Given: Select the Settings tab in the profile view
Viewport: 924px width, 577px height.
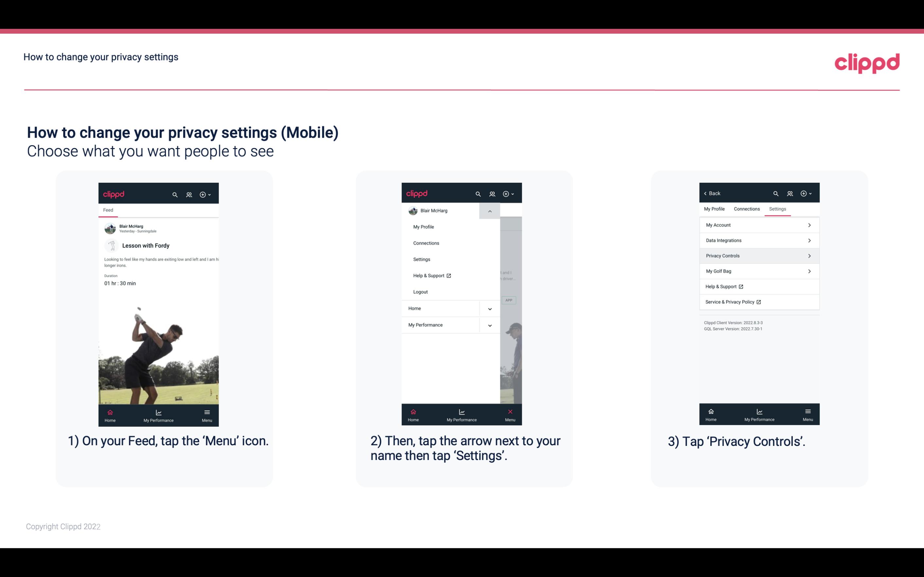Looking at the screenshot, I should point(777,209).
